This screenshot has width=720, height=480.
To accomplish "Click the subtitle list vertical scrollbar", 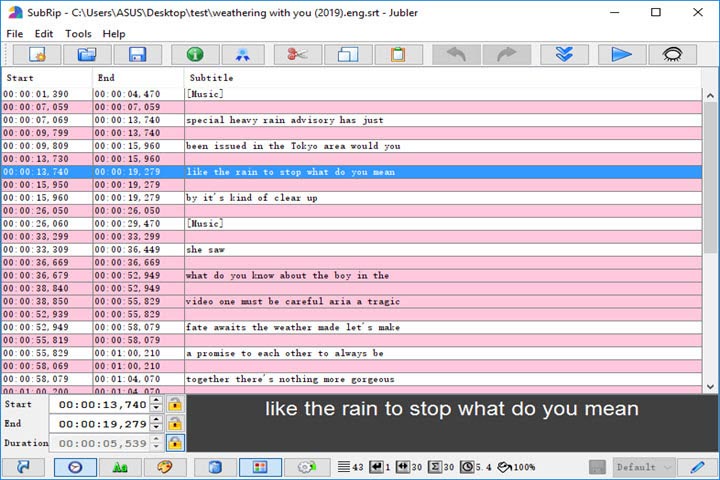I will [710, 240].
